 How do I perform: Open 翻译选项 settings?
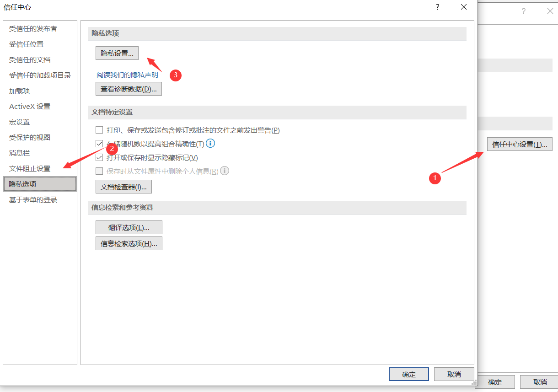coord(129,227)
